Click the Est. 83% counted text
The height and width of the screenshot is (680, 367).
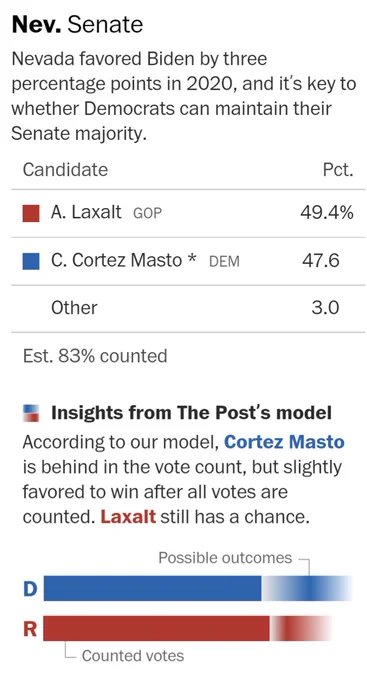[95, 356]
